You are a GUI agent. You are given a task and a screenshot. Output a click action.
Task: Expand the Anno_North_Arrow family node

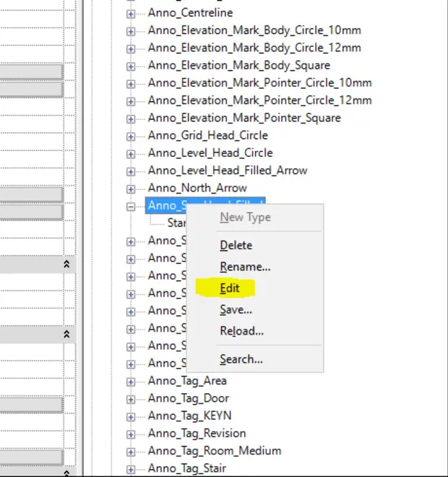click(131, 189)
